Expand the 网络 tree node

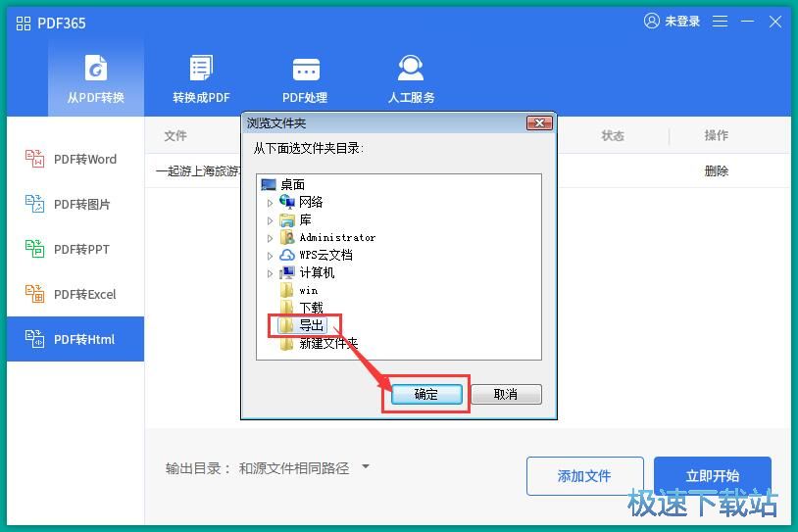pos(270,203)
